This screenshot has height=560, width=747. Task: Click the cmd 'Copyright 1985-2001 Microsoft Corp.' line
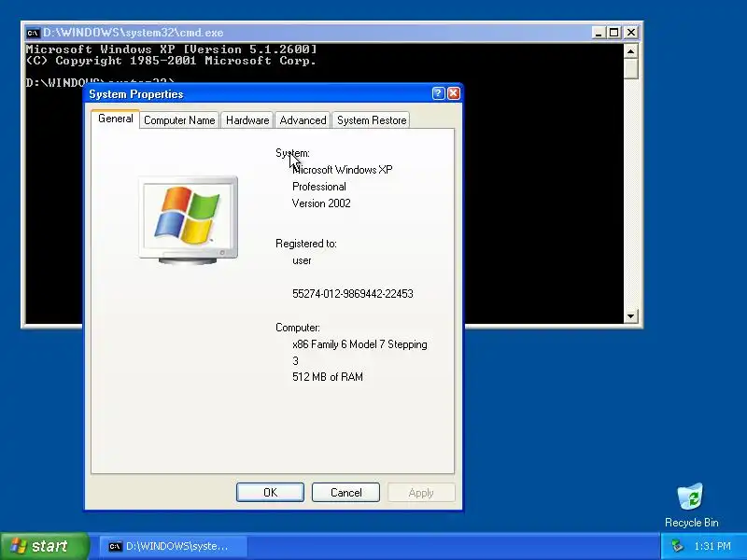pyautogui.click(x=171, y=61)
